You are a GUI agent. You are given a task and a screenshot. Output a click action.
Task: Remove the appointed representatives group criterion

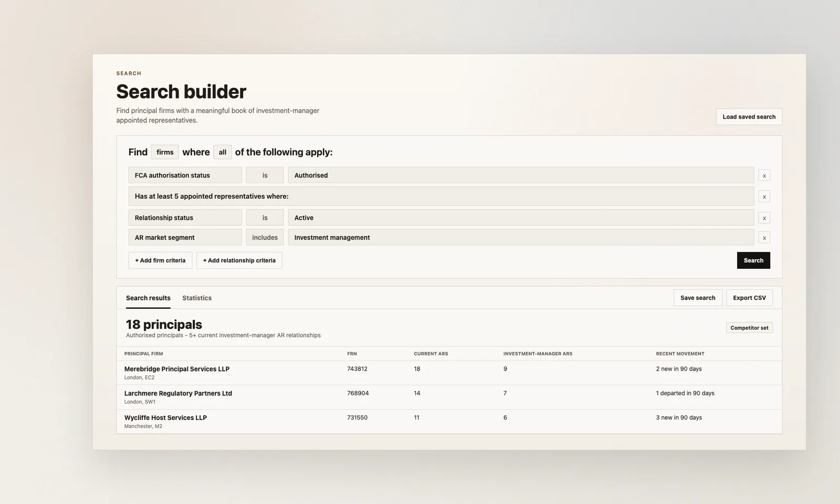(x=764, y=196)
